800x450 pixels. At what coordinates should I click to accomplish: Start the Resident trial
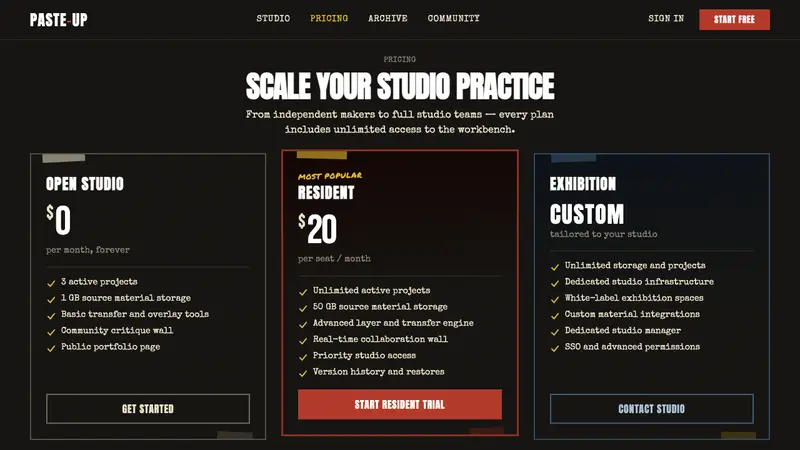pos(400,405)
